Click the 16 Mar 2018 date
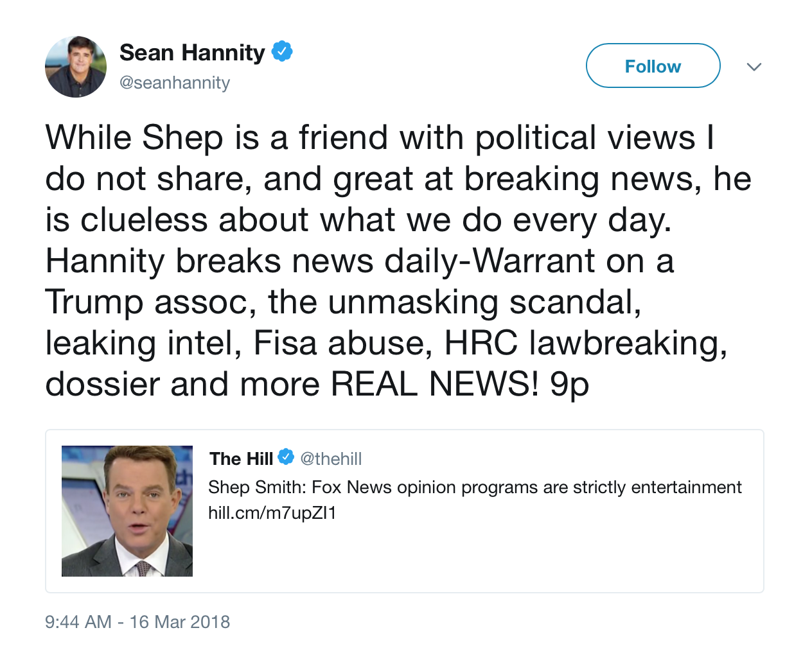Screen dimensions: 812x646 coord(180,622)
